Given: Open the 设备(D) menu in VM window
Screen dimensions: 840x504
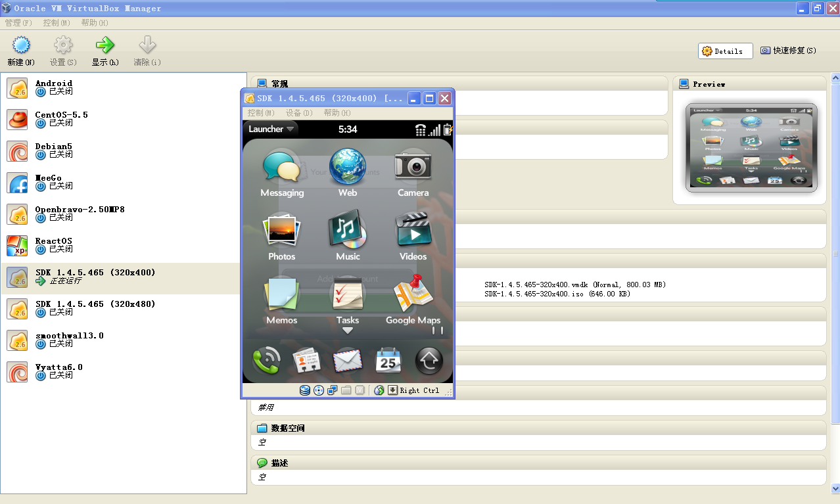Looking at the screenshot, I should (x=299, y=113).
